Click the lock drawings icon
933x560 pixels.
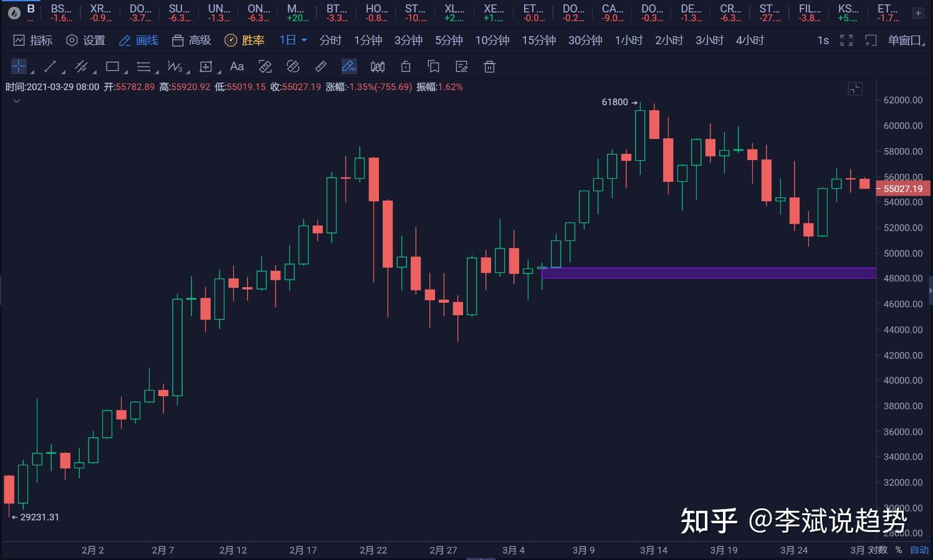click(x=406, y=67)
